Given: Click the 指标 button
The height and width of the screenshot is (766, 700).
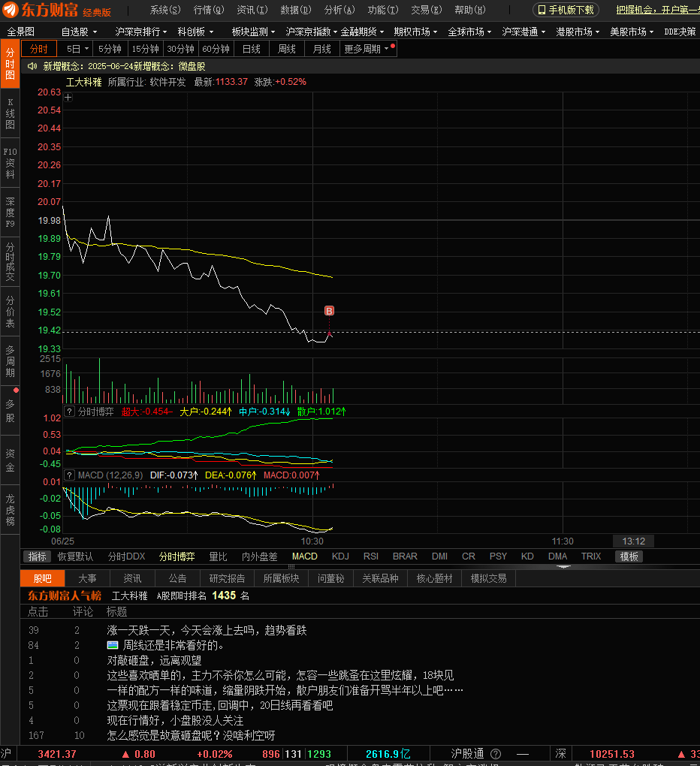Looking at the screenshot, I should [x=37, y=556].
